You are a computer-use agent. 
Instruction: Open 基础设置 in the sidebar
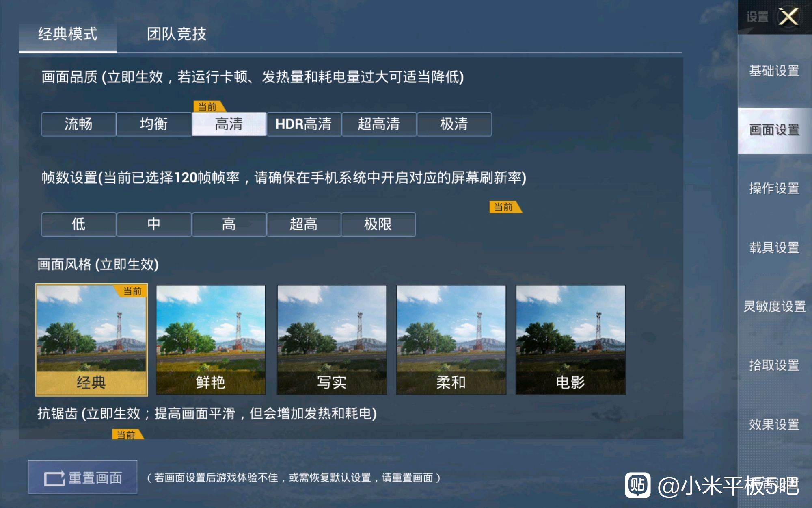click(x=774, y=71)
